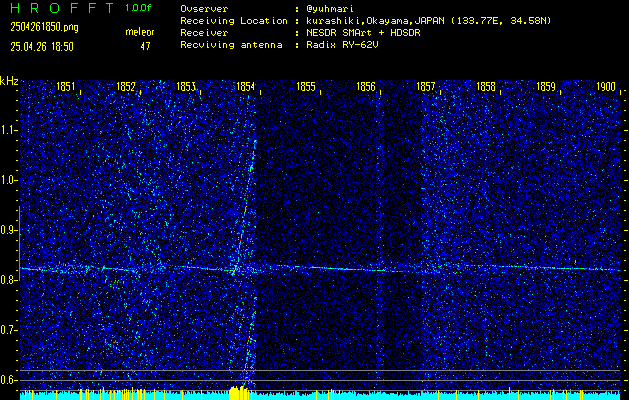Click the 0.7 kHz axis label
The height and width of the screenshot is (400, 629).
(8, 330)
